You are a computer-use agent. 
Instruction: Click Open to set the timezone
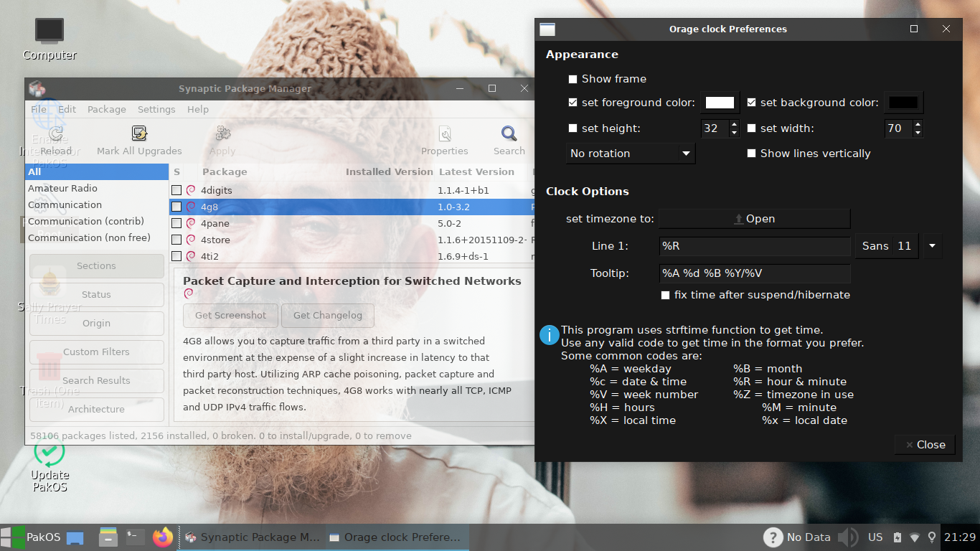tap(754, 219)
